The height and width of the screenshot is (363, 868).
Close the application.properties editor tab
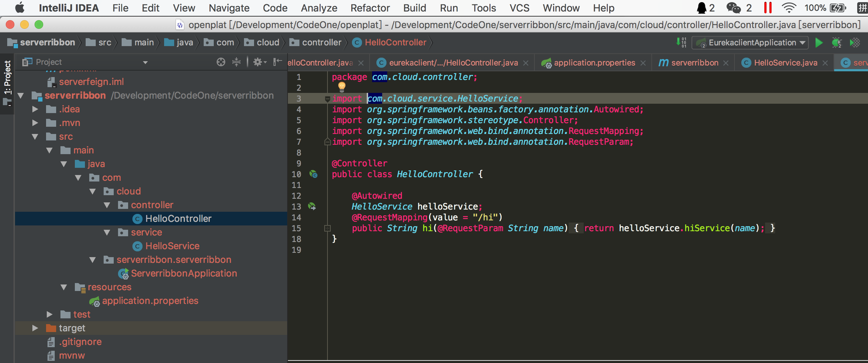coord(643,63)
